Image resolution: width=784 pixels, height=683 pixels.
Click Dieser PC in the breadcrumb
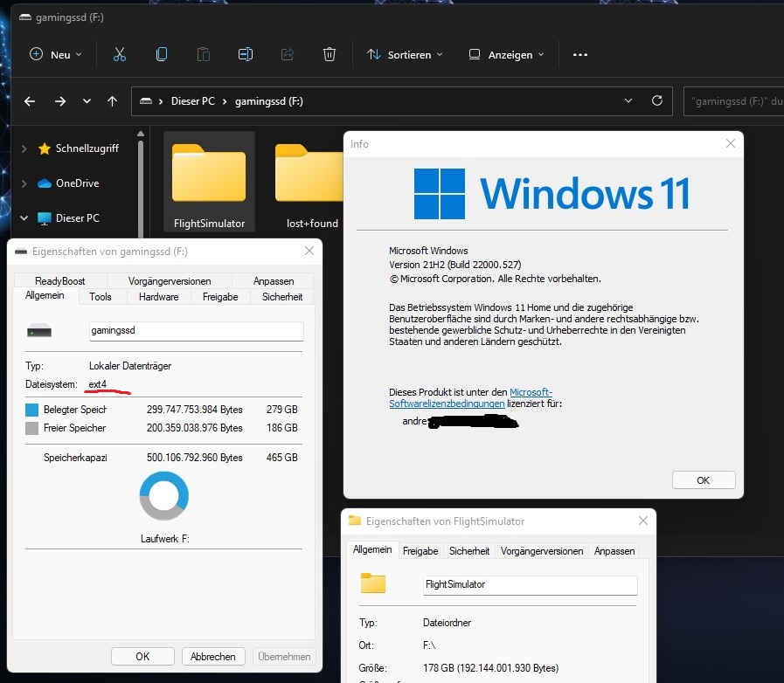pyautogui.click(x=193, y=101)
